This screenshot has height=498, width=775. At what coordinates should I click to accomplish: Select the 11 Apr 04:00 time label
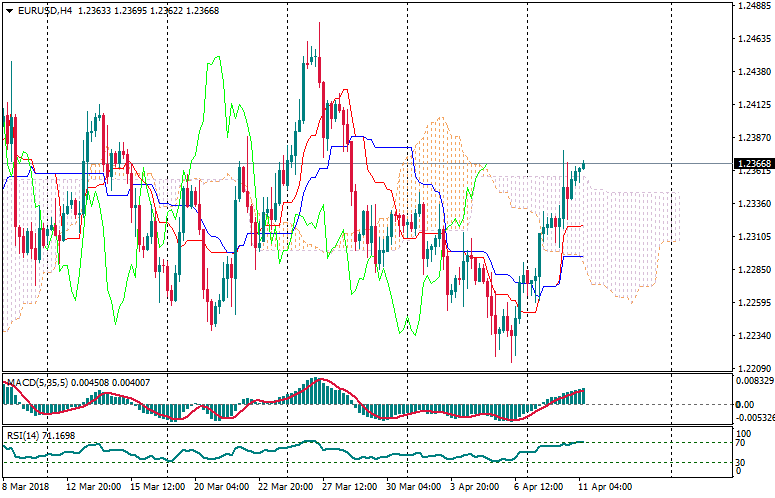[x=606, y=487]
